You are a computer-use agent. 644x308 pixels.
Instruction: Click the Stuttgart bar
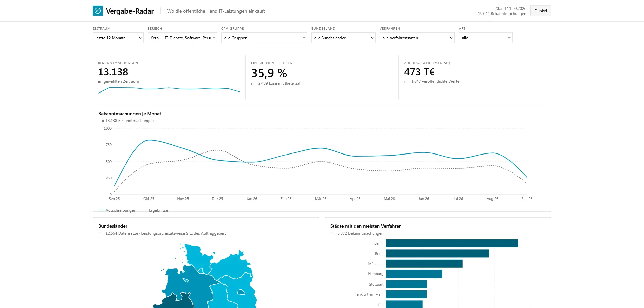point(407,284)
